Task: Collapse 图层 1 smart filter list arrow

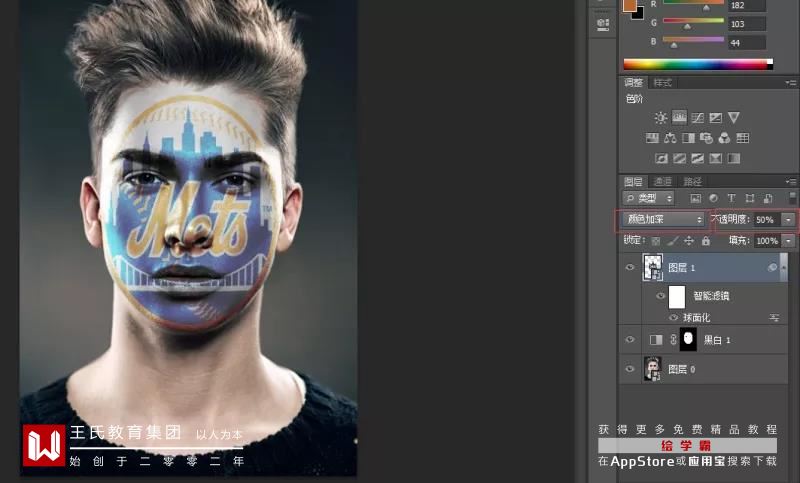Action: pos(784,268)
